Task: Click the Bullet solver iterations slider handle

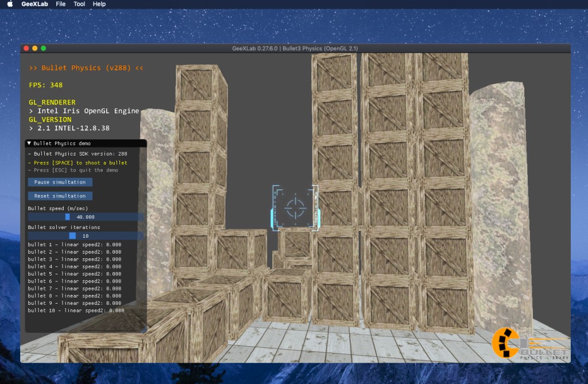Action: (72, 235)
